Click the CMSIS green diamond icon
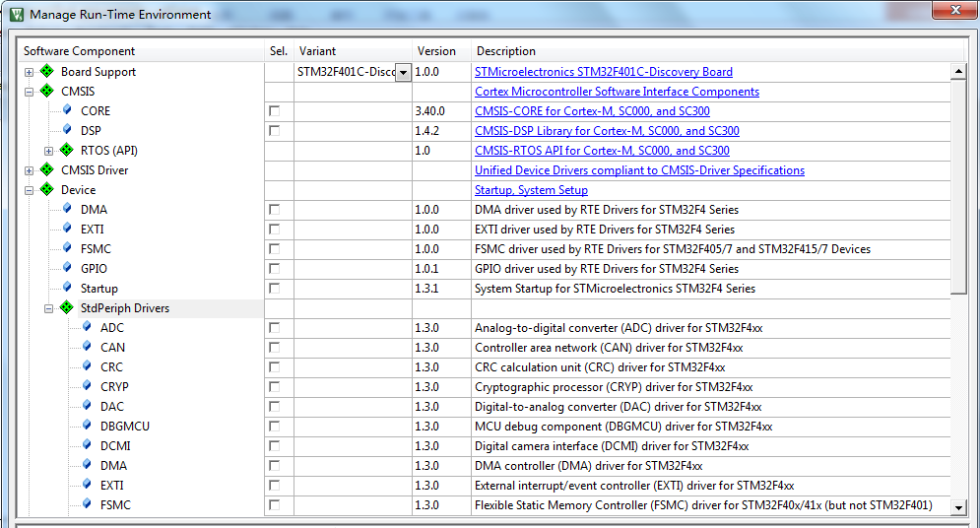 tap(47, 91)
